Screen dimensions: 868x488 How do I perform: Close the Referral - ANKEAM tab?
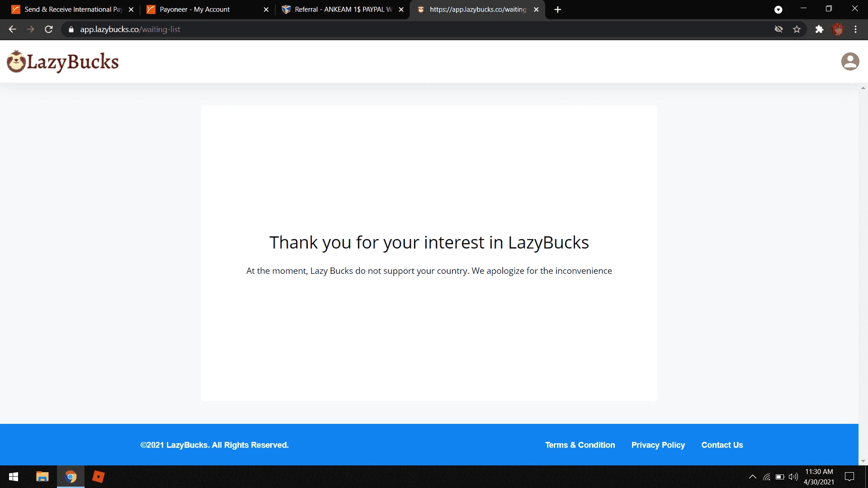(401, 9)
